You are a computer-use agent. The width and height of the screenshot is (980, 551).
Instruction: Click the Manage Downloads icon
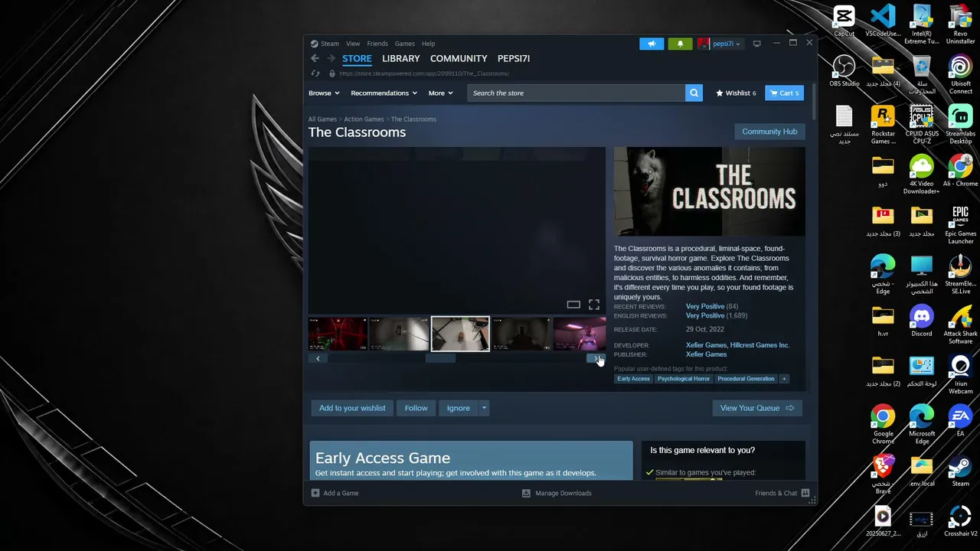click(x=526, y=493)
